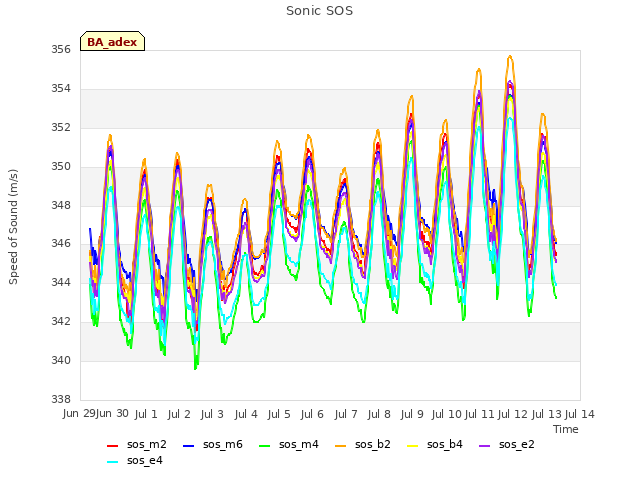
Task: Click the Jul 8 x-axis date label
Action: (379, 414)
